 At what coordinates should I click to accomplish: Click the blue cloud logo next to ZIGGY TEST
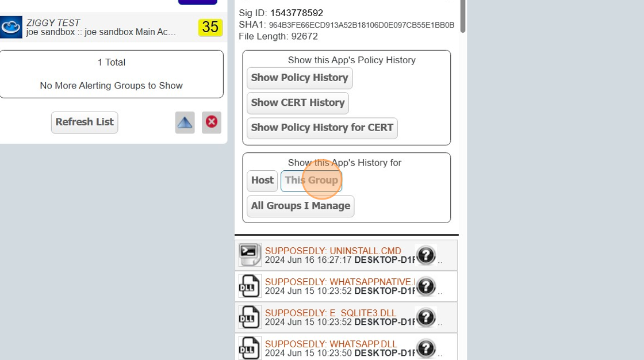[x=11, y=26]
